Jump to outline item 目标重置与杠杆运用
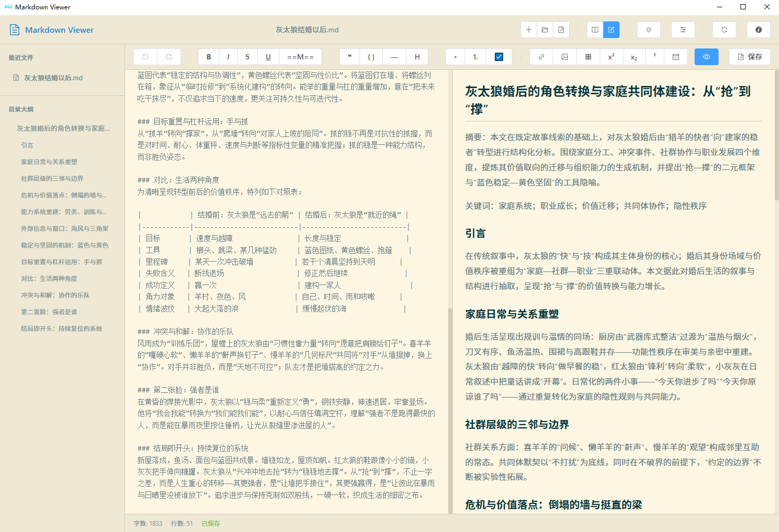 point(63,262)
